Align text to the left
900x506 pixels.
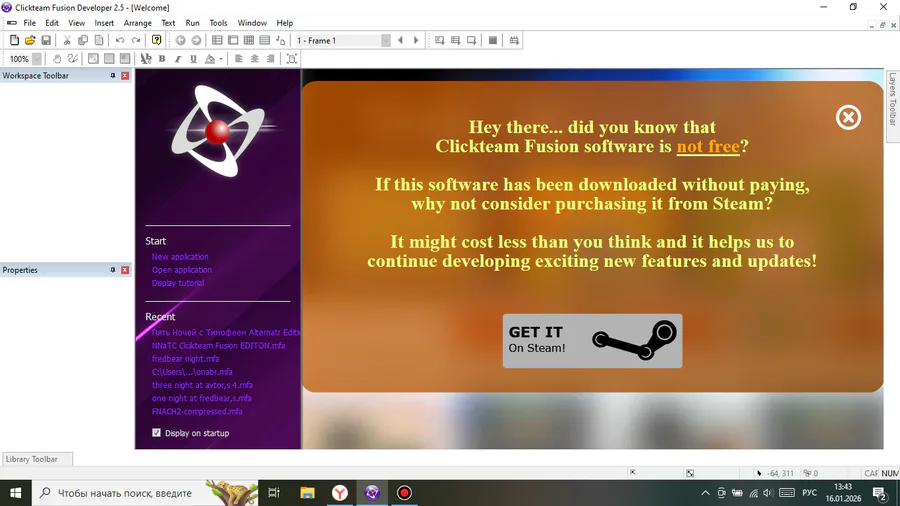(x=239, y=59)
